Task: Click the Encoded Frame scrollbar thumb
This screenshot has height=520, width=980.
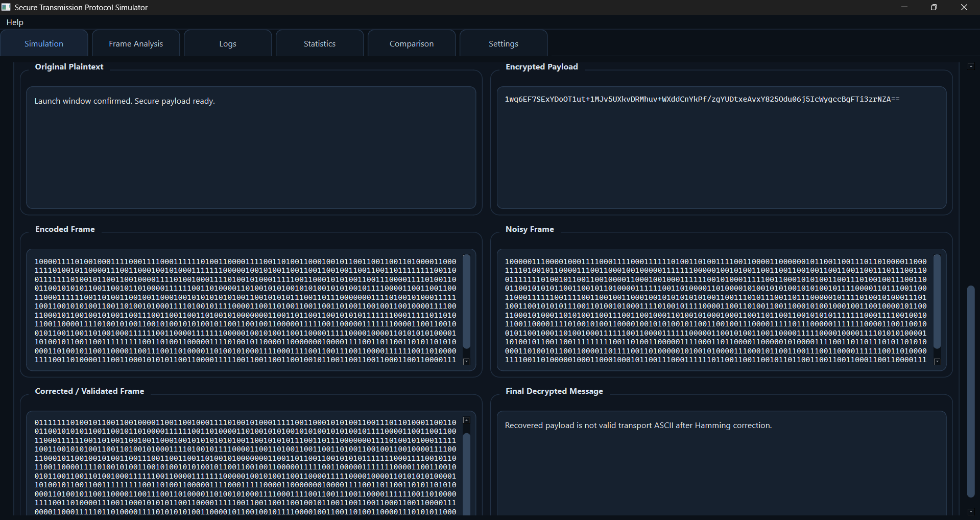Action: click(x=466, y=301)
